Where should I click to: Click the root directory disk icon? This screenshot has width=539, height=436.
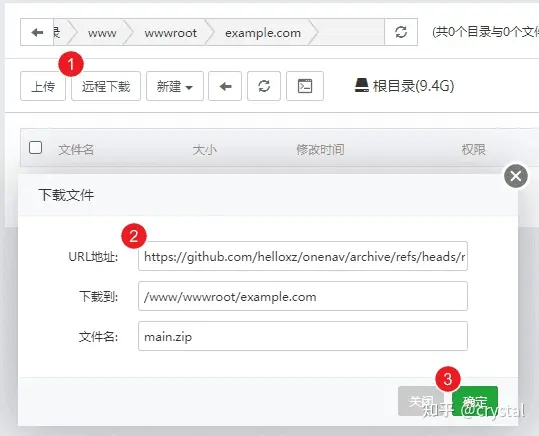[x=362, y=85]
